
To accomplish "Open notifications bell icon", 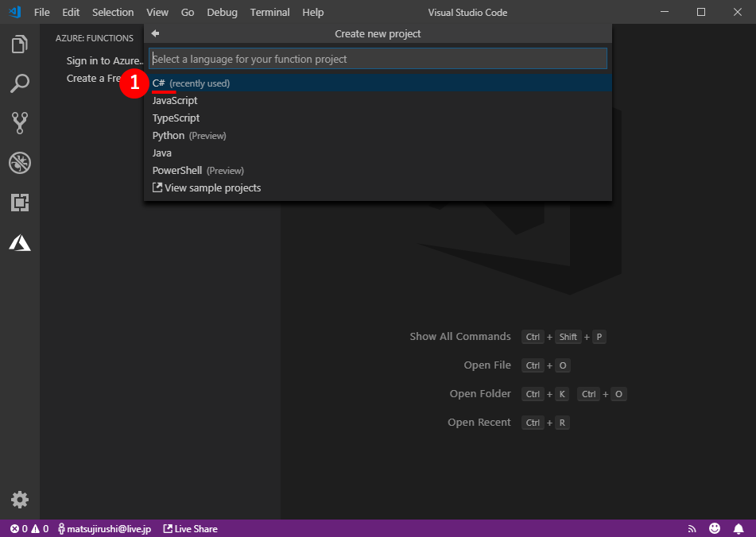I will pyautogui.click(x=739, y=529).
